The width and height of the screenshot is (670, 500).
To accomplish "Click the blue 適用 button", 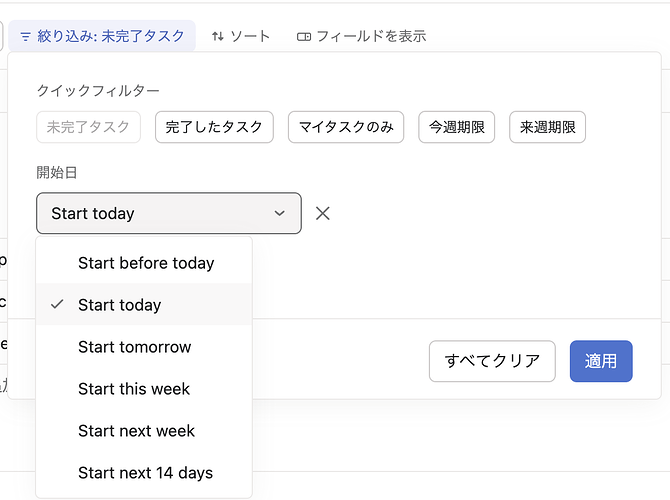I will (x=600, y=361).
